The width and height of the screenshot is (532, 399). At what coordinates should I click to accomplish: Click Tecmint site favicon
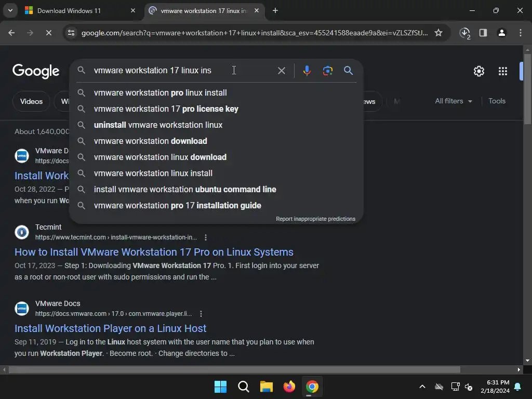pyautogui.click(x=22, y=232)
